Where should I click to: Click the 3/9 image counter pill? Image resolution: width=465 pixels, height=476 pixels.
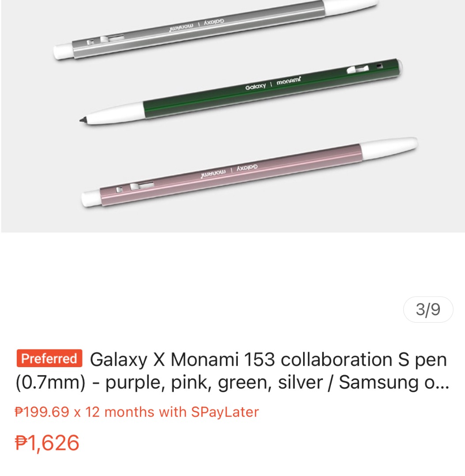coord(427,310)
